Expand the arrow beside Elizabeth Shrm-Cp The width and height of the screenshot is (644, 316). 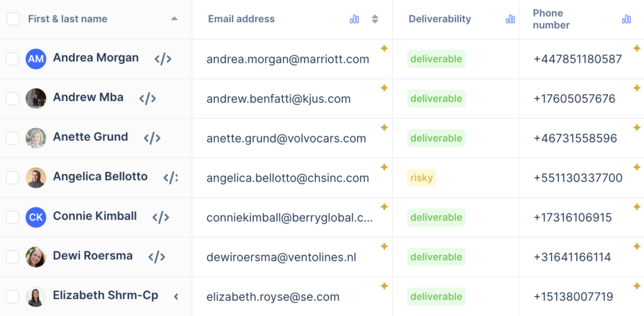point(176,297)
